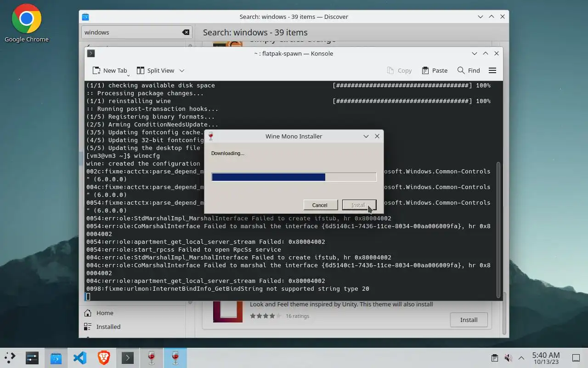
Task: Click the Konsole title bar terminal icon
Action: (91, 53)
